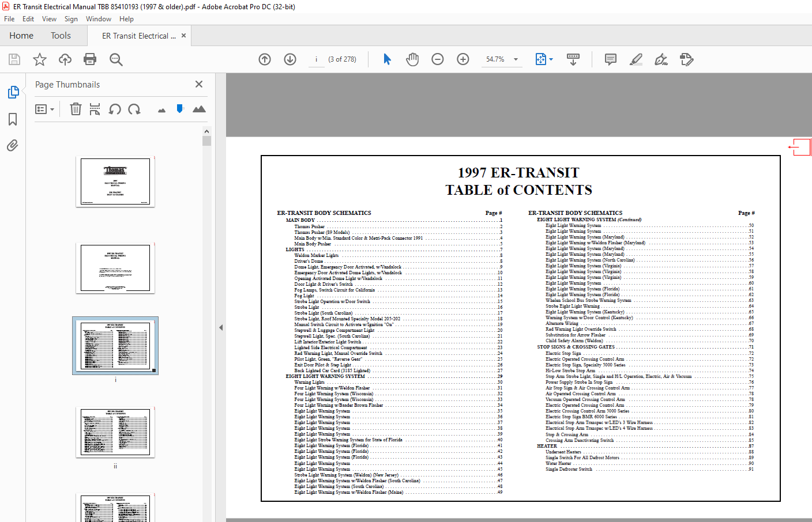Click the "Weldon Marker Lights" entry

(317, 255)
